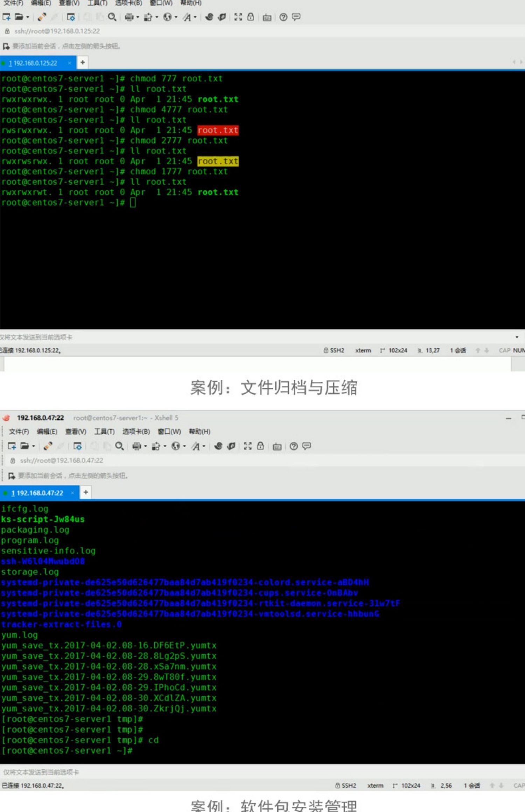The image size is (525, 812).
Task: Click compose bar dropdown arrow in upper window
Action: [x=517, y=337]
